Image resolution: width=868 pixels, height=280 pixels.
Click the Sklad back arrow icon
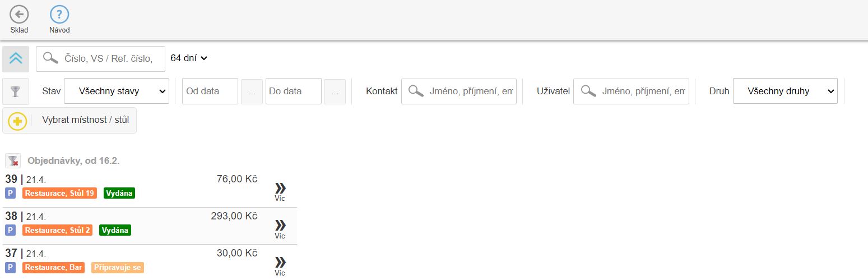19,15
